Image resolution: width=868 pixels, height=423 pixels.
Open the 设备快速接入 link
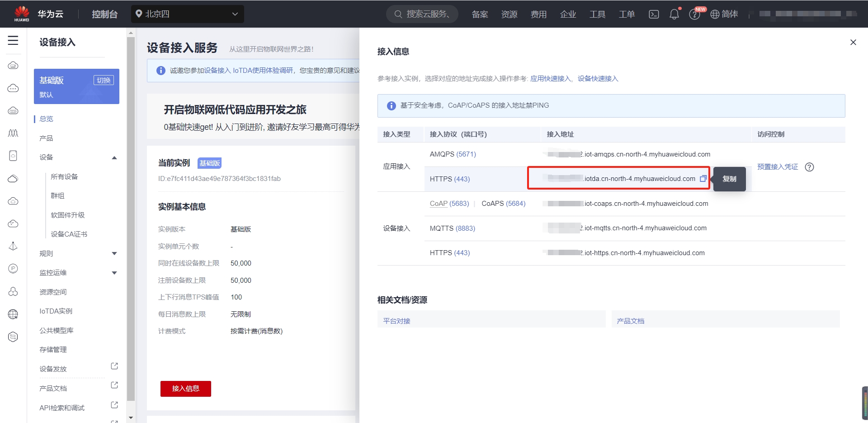(598, 78)
